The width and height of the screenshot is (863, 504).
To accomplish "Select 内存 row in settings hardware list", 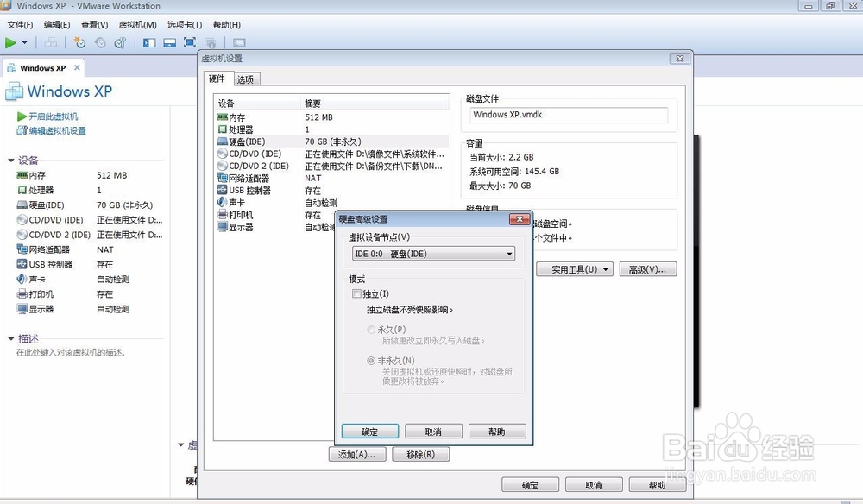I will (x=332, y=117).
